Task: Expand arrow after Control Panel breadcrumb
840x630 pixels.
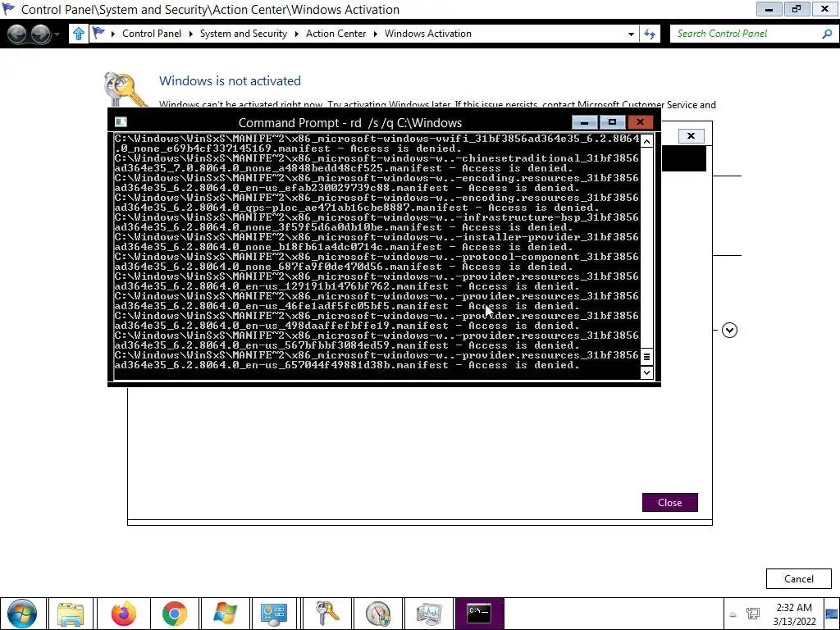Action: click(190, 34)
